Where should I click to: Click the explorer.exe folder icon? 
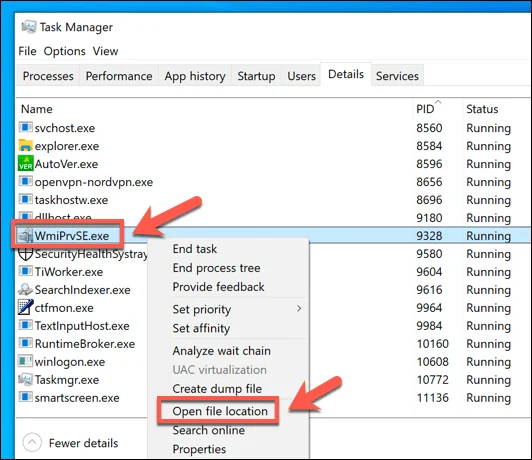coord(25,146)
